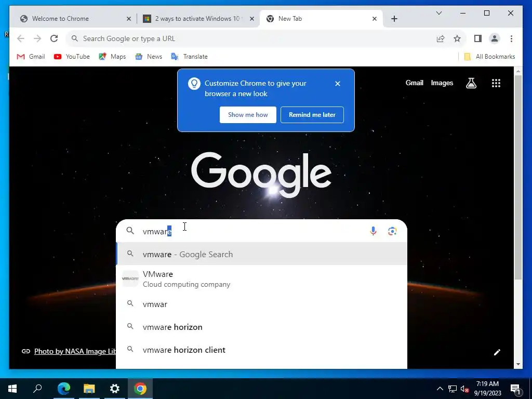
Task: Open a new tab with the plus button
Action: point(394,19)
